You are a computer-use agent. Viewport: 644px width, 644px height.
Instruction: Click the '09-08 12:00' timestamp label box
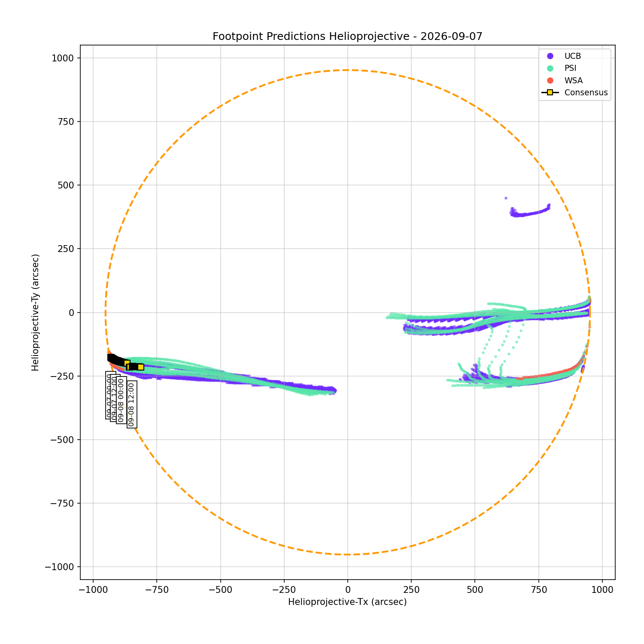[132, 404]
